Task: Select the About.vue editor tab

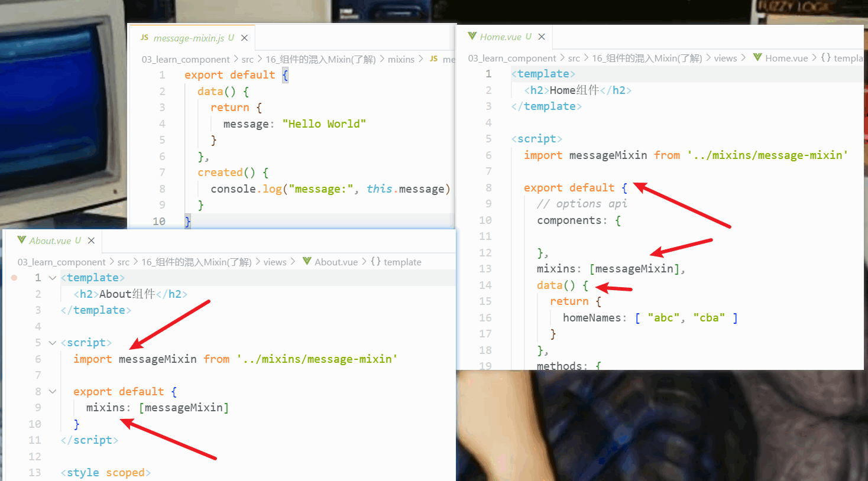Action: pyautogui.click(x=54, y=240)
